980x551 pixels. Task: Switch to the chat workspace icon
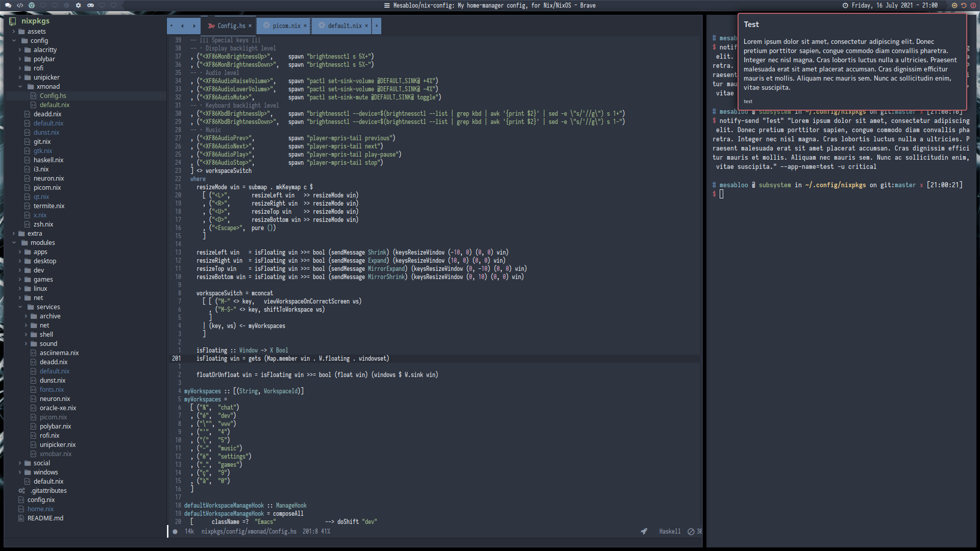(x=8, y=5)
